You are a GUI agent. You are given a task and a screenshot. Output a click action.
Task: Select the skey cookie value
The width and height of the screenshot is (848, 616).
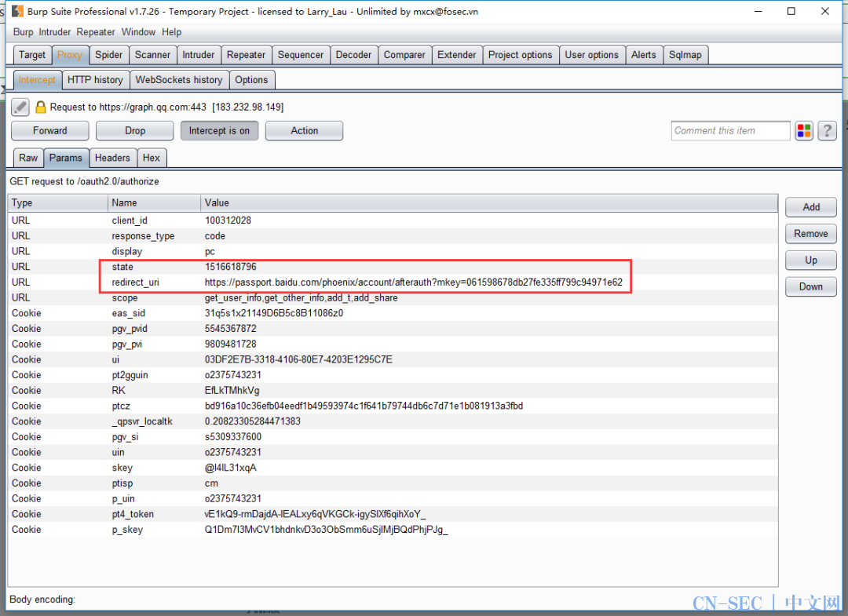tap(230, 468)
